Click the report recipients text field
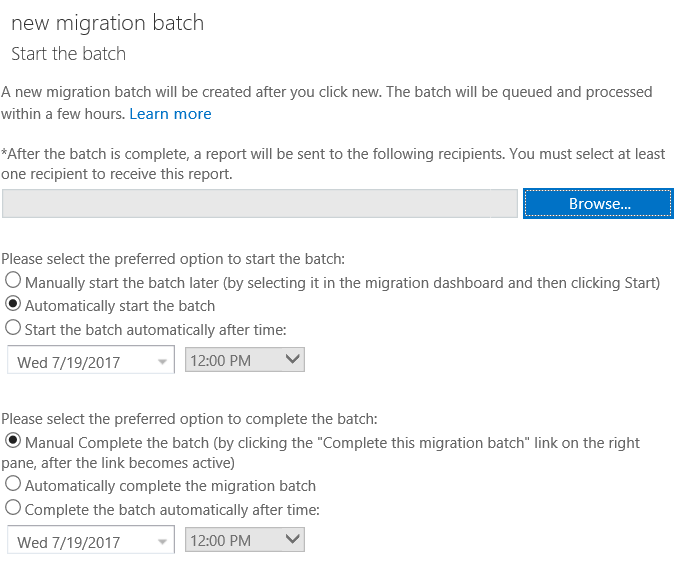The height and width of the screenshot is (561, 690). coord(260,203)
